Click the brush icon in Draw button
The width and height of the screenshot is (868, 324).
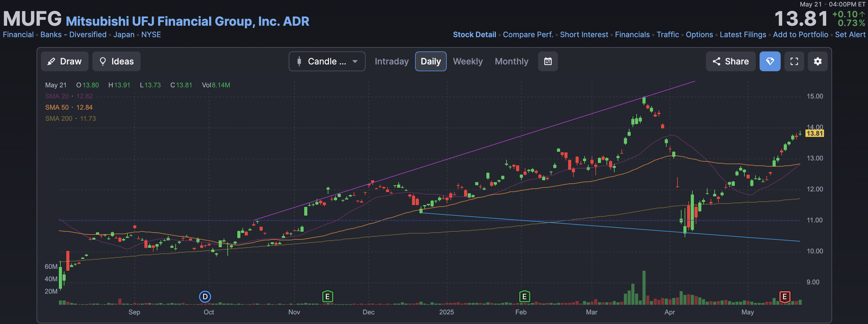(51, 61)
